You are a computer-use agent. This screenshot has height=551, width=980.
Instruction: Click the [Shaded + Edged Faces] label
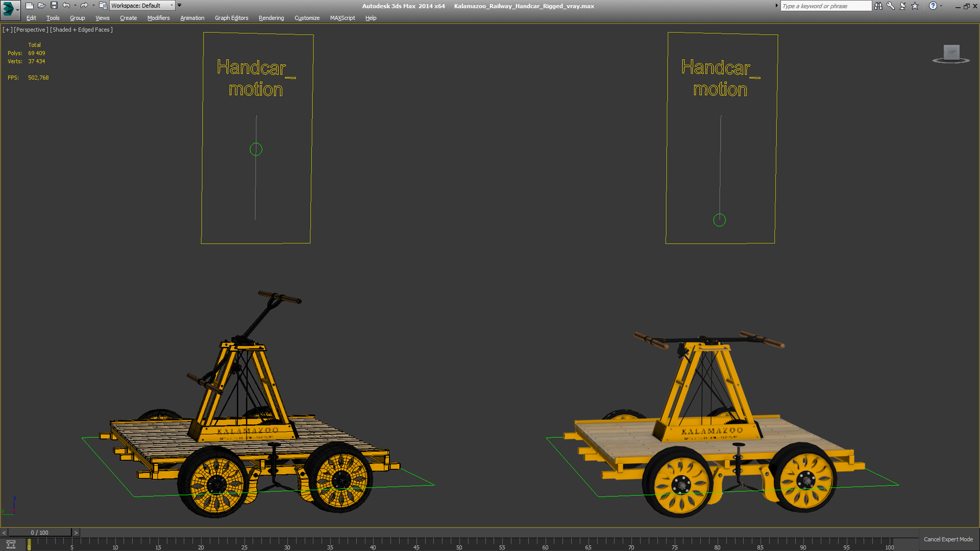(x=81, y=30)
